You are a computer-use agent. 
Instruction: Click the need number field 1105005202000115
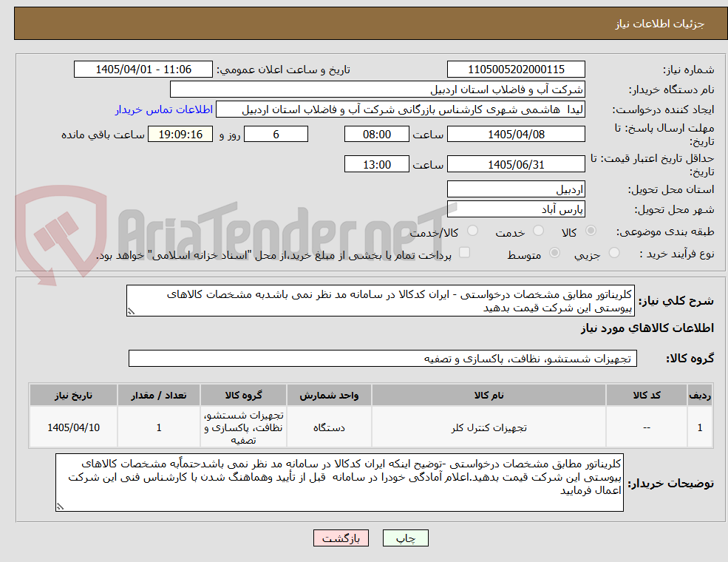coord(516,70)
